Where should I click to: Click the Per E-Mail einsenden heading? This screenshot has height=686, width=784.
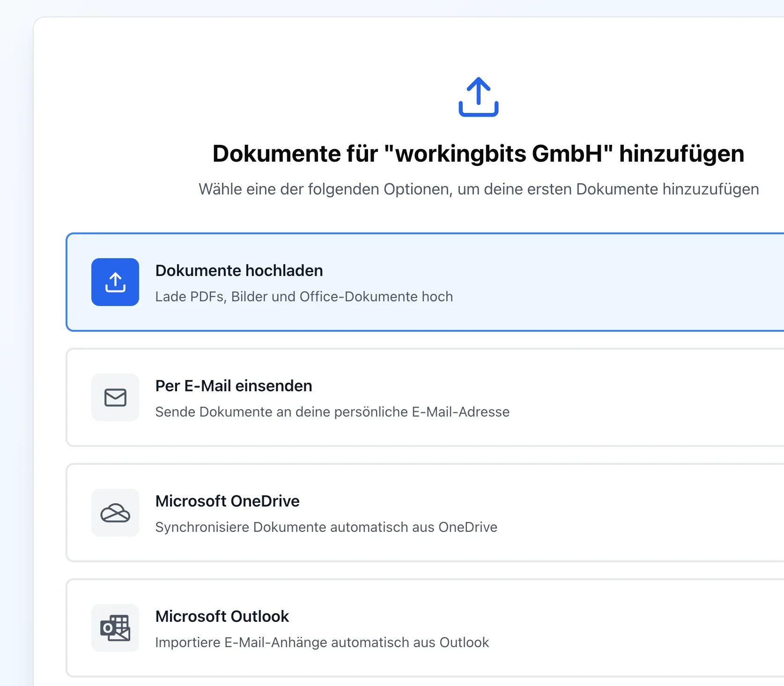(x=233, y=386)
